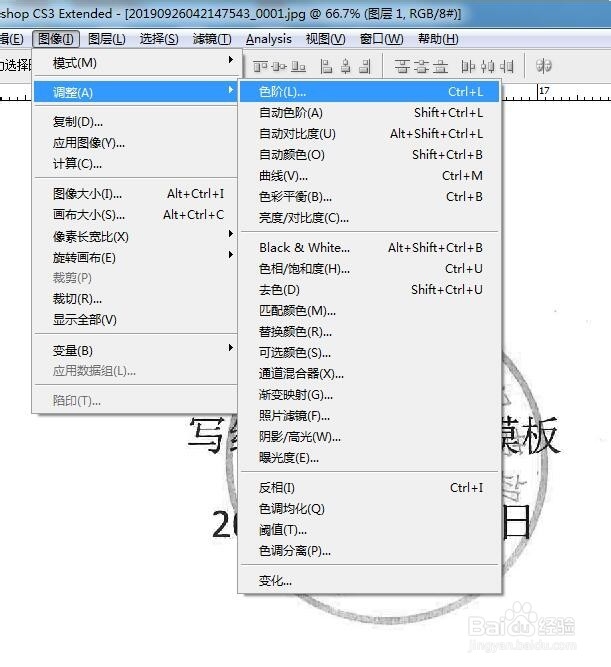This screenshot has height=667, width=611.
Task: Click the Align Right Edges icon
Action: 365,66
